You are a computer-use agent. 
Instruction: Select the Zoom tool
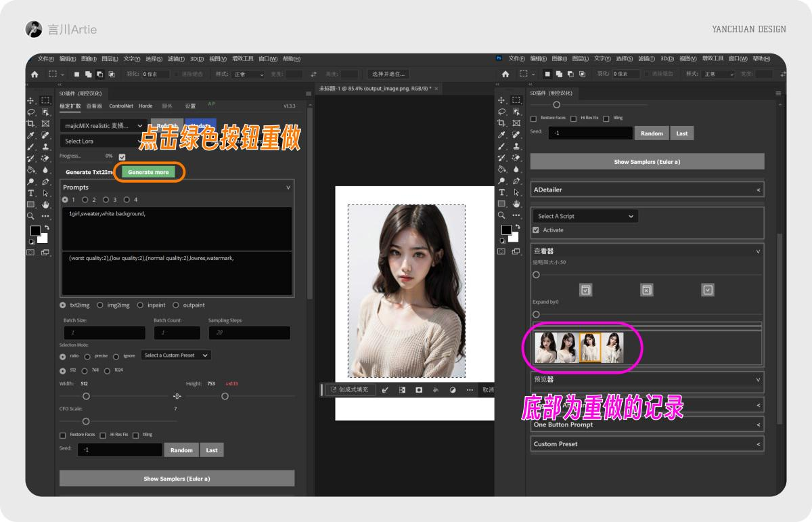pyautogui.click(x=30, y=215)
